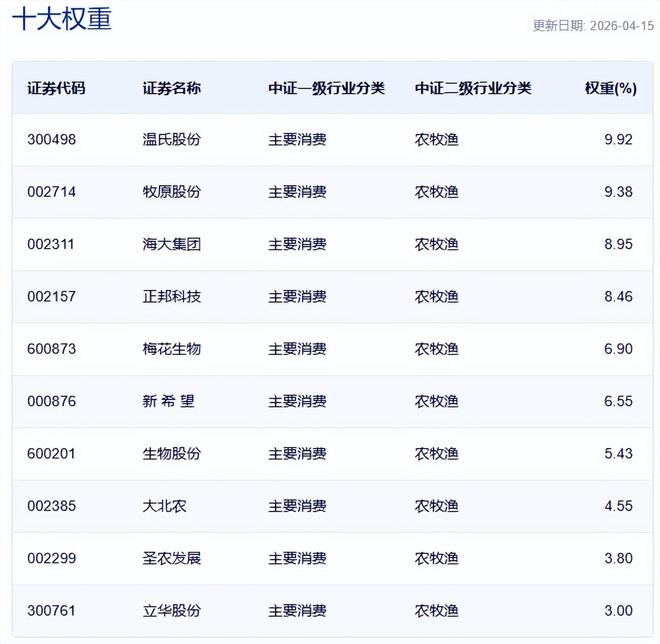
Task: Click the 证券代码 column header
Action: click(56, 88)
